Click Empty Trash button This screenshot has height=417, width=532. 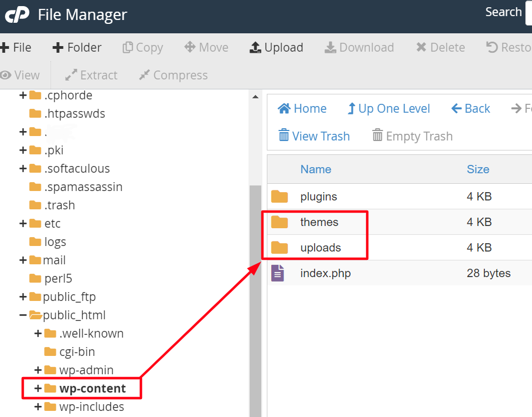click(x=413, y=136)
